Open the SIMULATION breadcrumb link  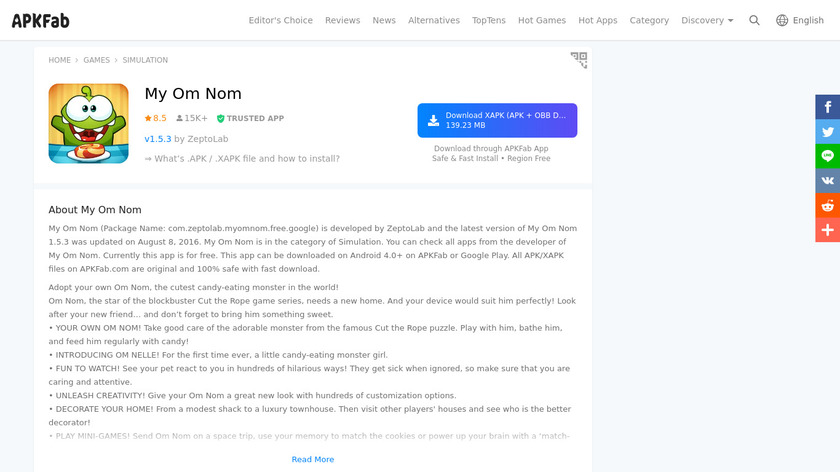coord(145,60)
